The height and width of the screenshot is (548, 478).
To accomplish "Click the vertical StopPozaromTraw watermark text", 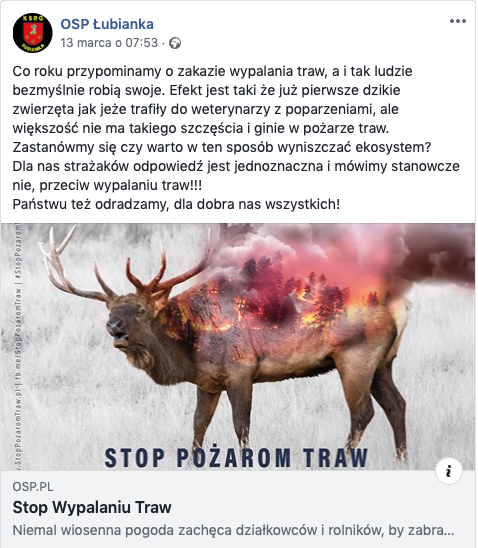I will (18, 346).
